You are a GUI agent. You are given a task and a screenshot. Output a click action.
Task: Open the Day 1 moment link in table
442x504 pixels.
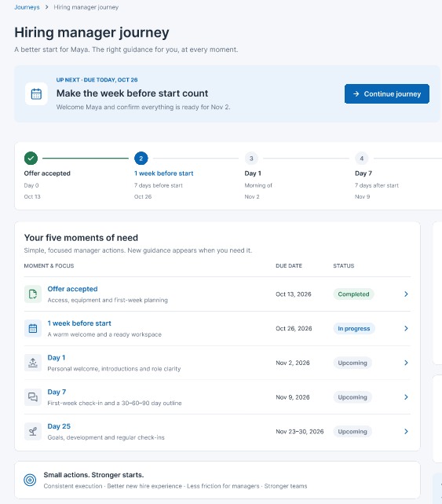tap(57, 358)
